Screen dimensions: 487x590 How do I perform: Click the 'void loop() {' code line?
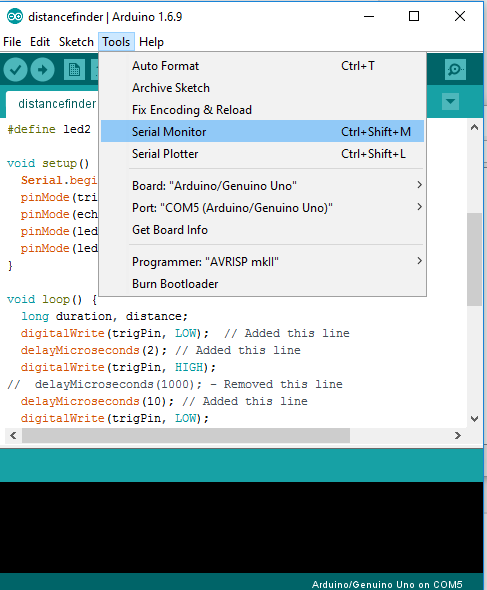pos(52,300)
